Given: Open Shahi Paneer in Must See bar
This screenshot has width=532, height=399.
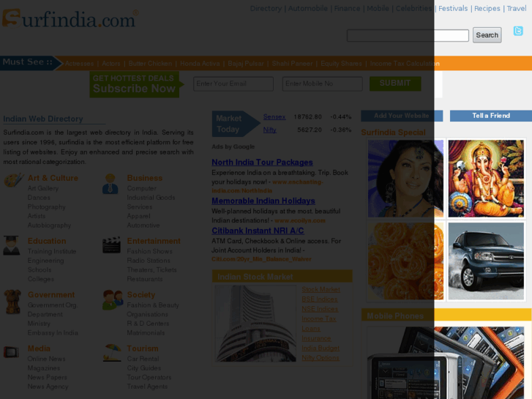Looking at the screenshot, I should pyautogui.click(x=292, y=64).
